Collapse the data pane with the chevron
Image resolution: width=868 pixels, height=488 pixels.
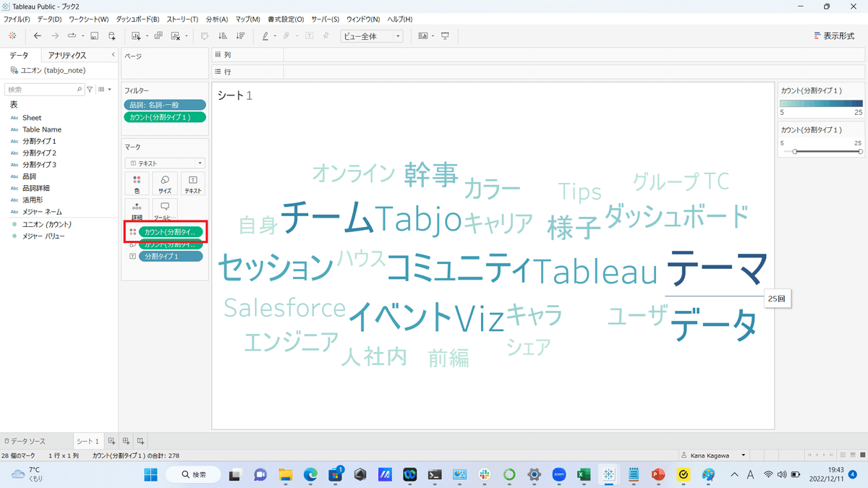[x=113, y=55]
